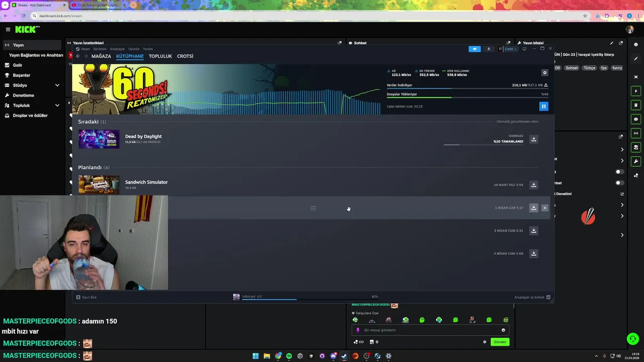The height and width of the screenshot is (362, 644).
Task: Click the fps stream tag
Action: (x=604, y=68)
